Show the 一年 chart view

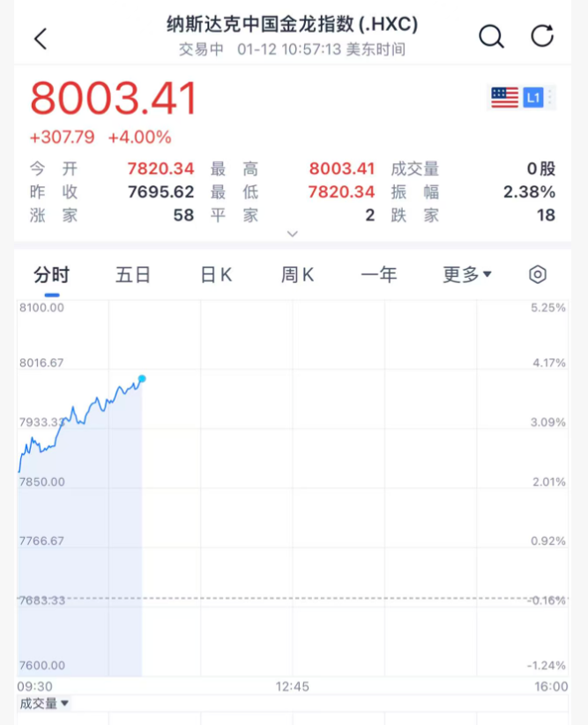click(x=379, y=274)
